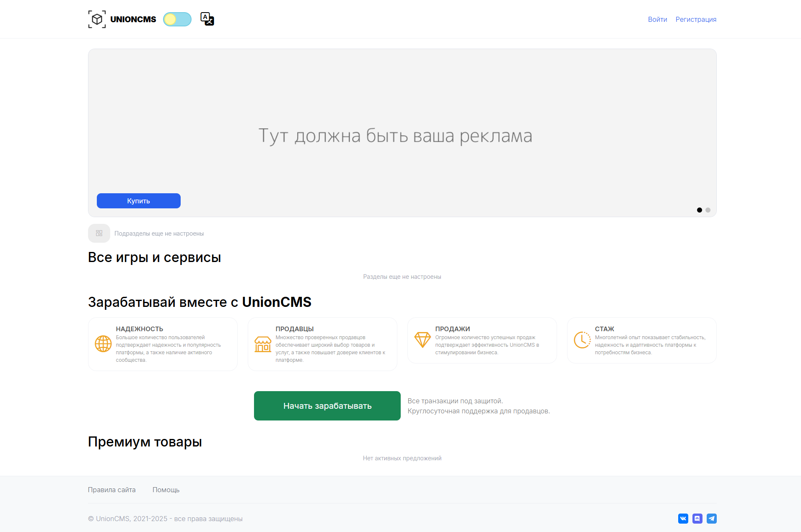Click the store icon for ПРОДАВЦЫ

pos(263,344)
